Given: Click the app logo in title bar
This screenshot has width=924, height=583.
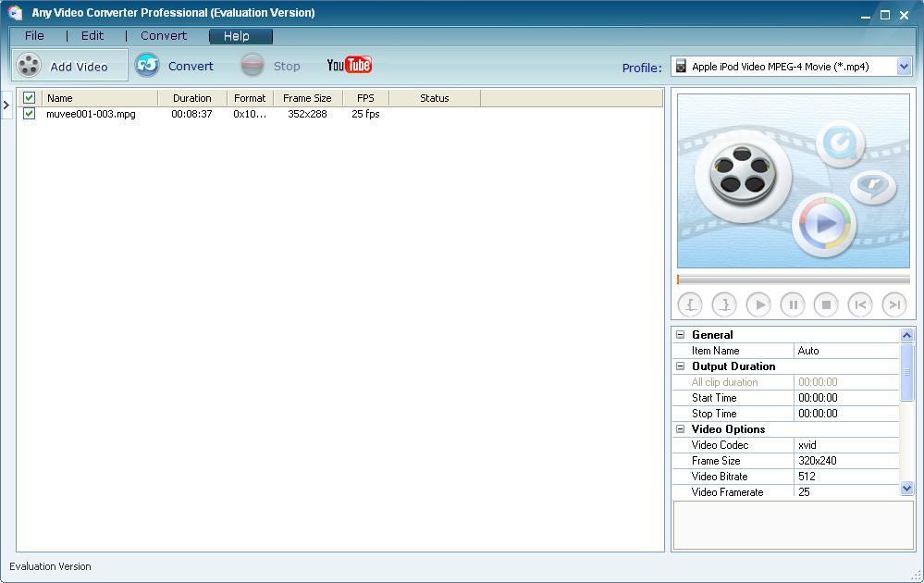Looking at the screenshot, I should coord(16,13).
